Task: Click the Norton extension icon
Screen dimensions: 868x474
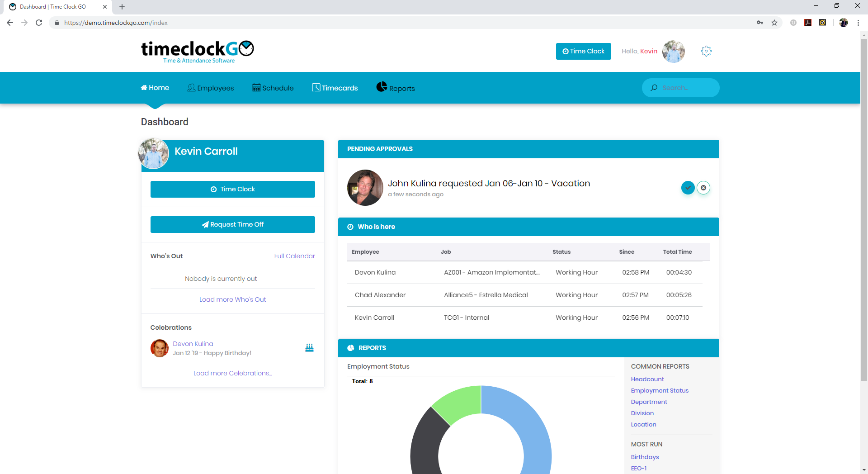Action: coord(822,23)
